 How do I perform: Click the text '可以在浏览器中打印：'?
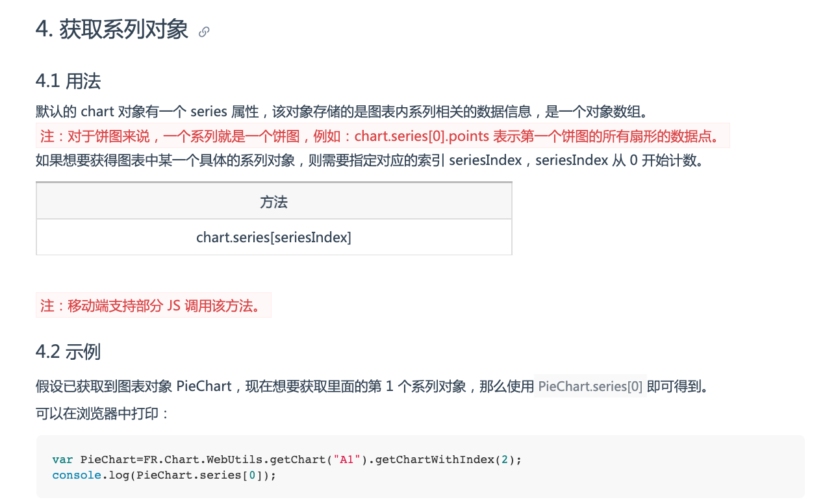pyautogui.click(x=103, y=413)
